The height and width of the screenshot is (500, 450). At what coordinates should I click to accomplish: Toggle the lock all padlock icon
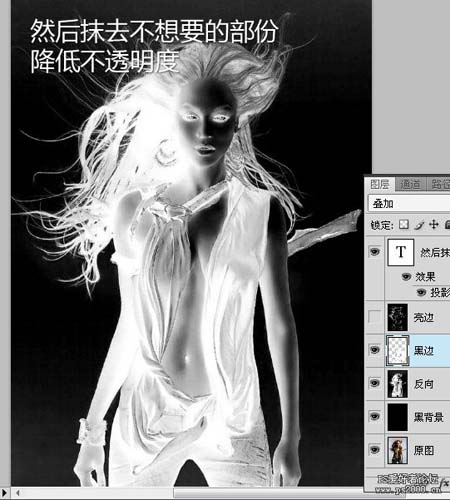click(x=447, y=224)
